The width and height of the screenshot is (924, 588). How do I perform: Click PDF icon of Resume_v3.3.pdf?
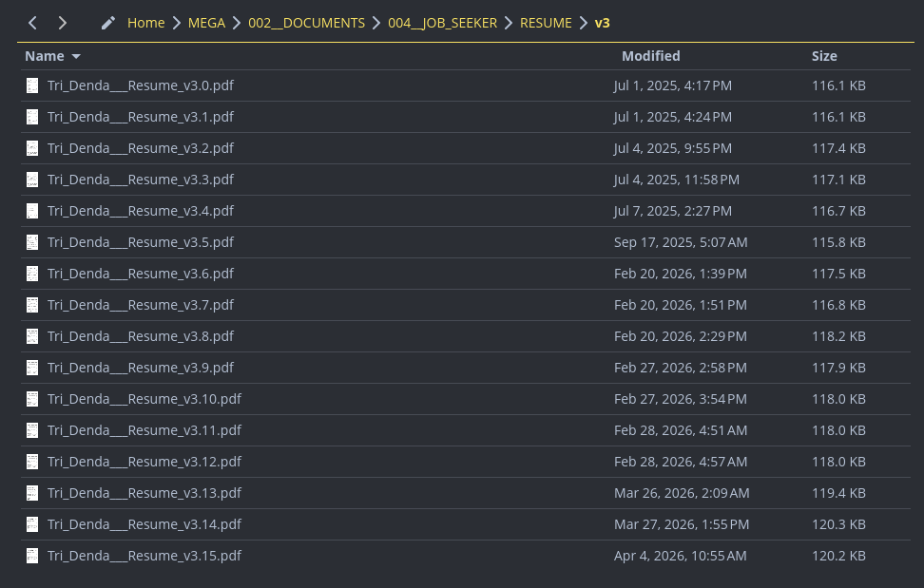click(x=32, y=180)
